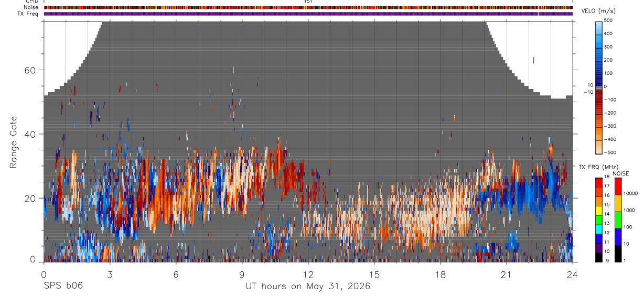Click the "10000" label in NOISE legend

(631, 193)
